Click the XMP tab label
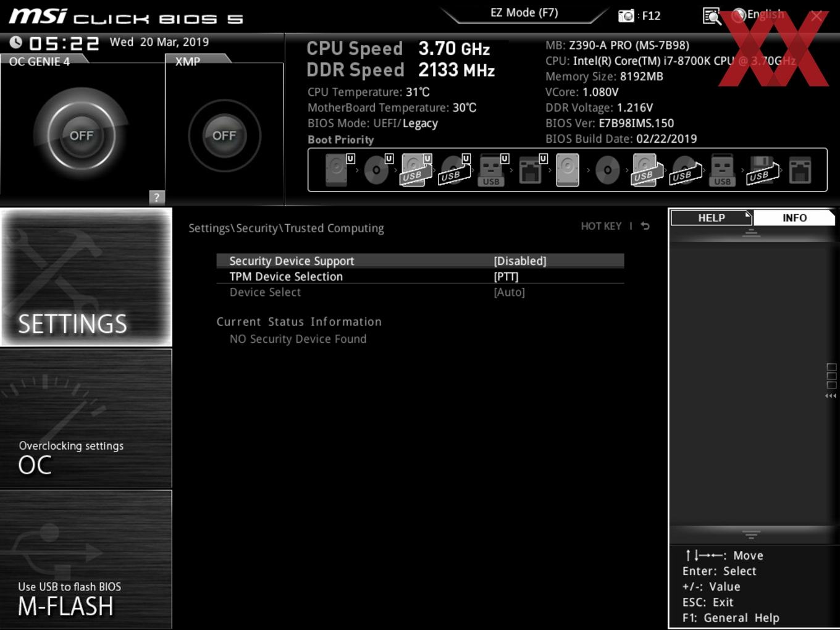The width and height of the screenshot is (840, 630). (188, 62)
